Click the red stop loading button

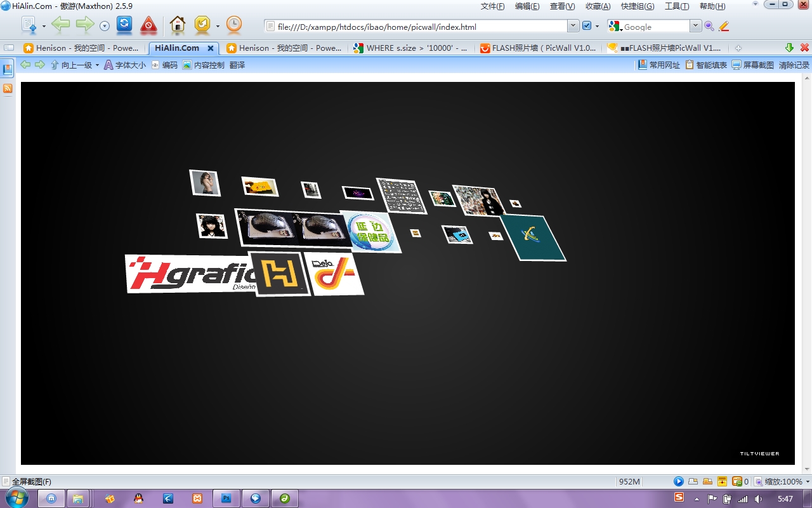[148, 25]
